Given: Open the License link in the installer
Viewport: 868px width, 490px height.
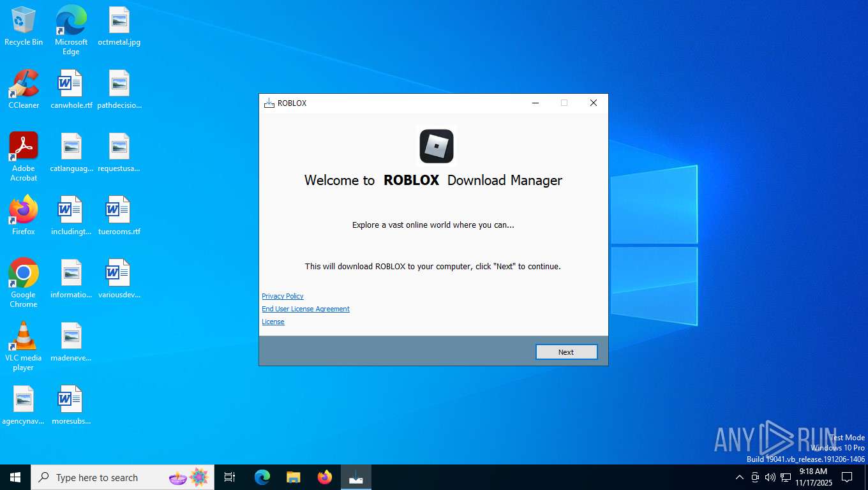Looking at the screenshot, I should tap(273, 322).
